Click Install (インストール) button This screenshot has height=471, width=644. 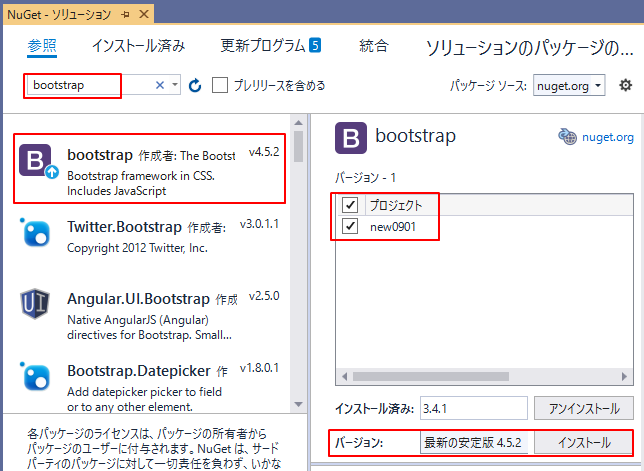click(x=584, y=442)
